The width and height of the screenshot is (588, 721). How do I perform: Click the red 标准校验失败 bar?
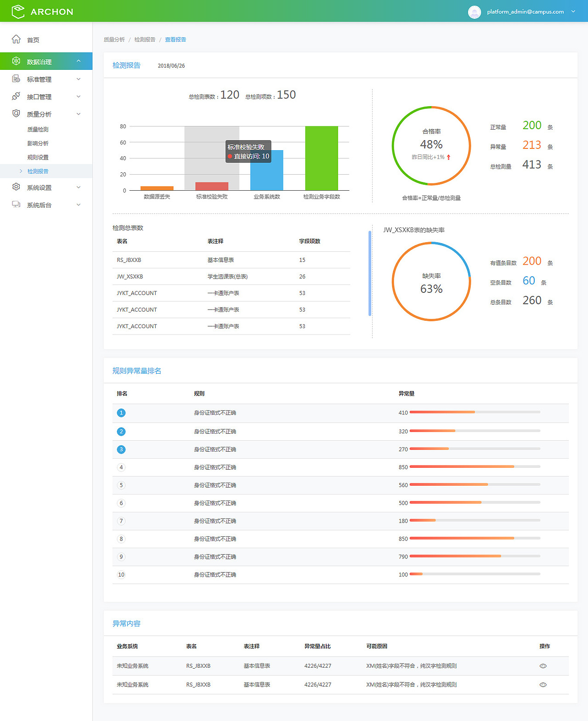click(x=212, y=186)
